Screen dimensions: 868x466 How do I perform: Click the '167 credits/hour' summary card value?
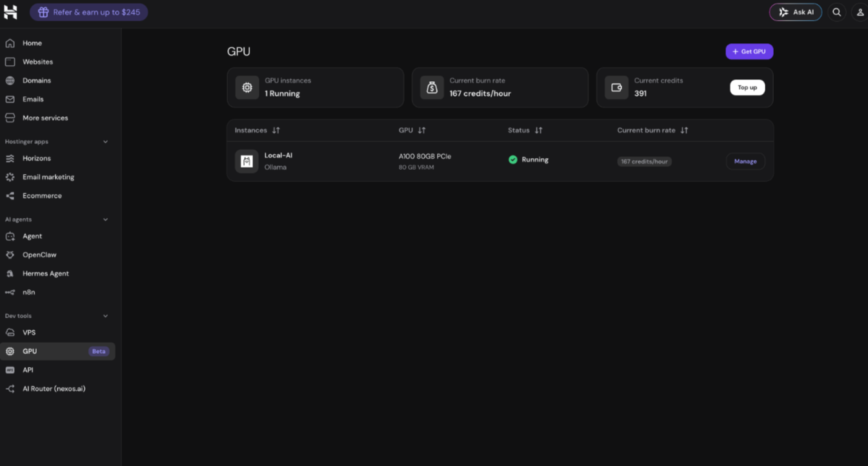pos(480,94)
